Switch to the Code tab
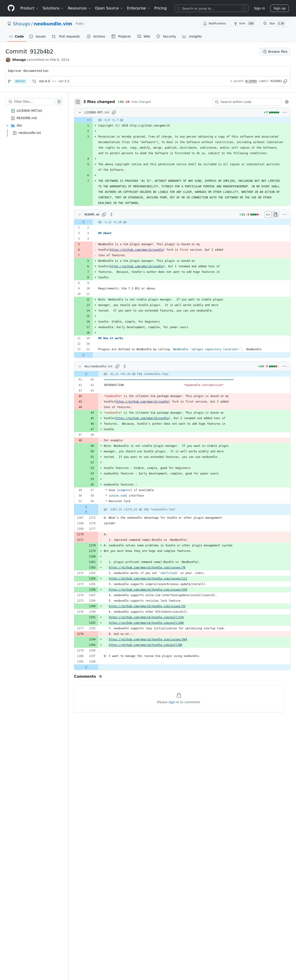This screenshot has height=980, width=296. coord(16,36)
